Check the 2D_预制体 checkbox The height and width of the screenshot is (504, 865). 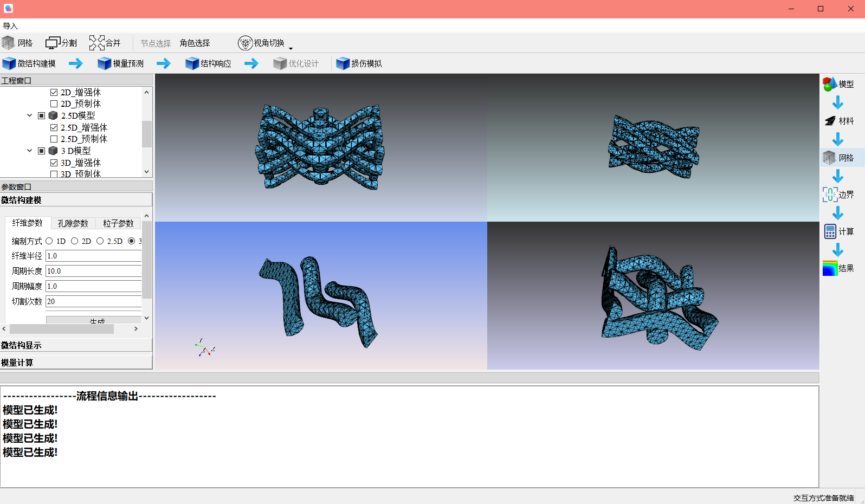(x=54, y=104)
